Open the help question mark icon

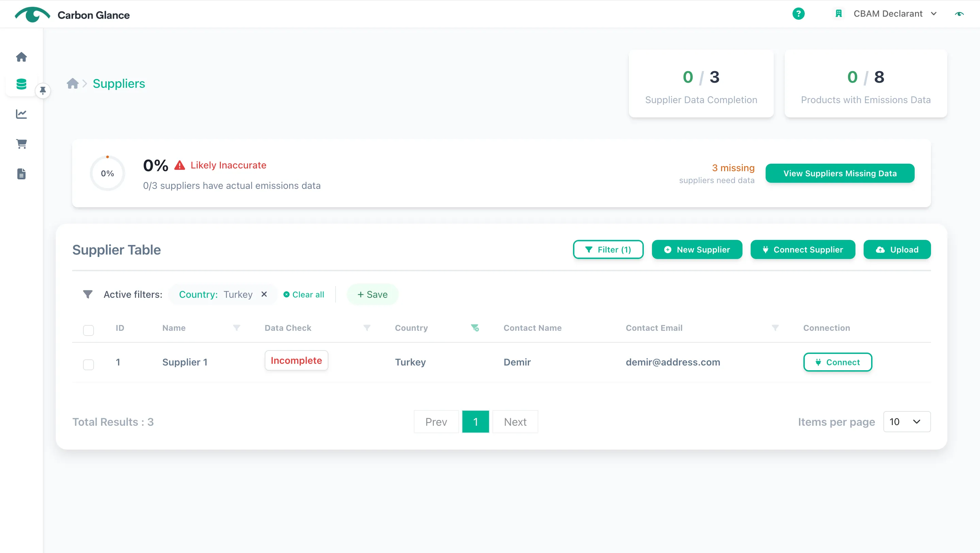(798, 14)
